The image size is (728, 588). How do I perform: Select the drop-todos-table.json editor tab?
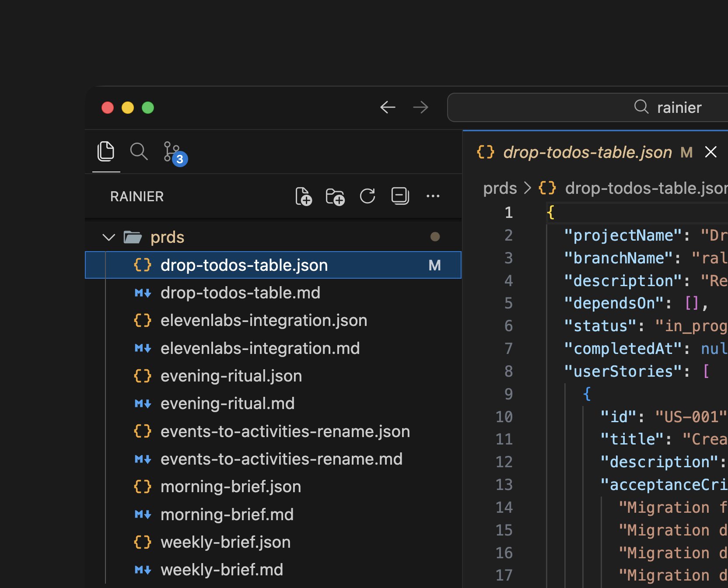pos(587,152)
